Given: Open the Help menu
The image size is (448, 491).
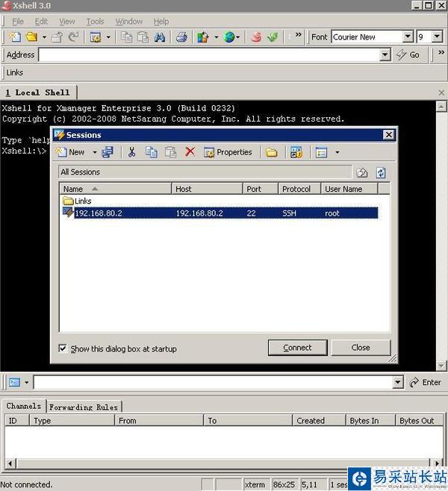Looking at the screenshot, I should [161, 22].
